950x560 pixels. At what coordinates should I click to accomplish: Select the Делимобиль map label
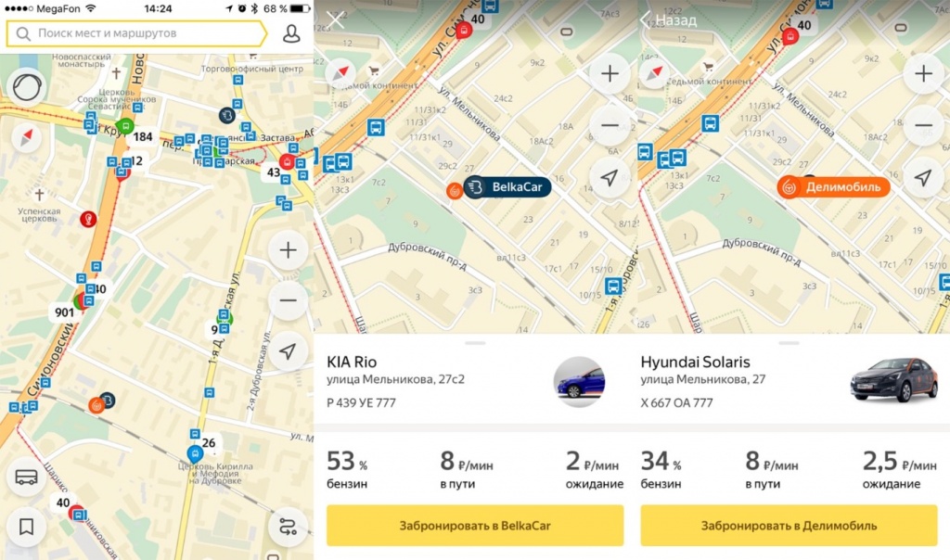pos(834,187)
